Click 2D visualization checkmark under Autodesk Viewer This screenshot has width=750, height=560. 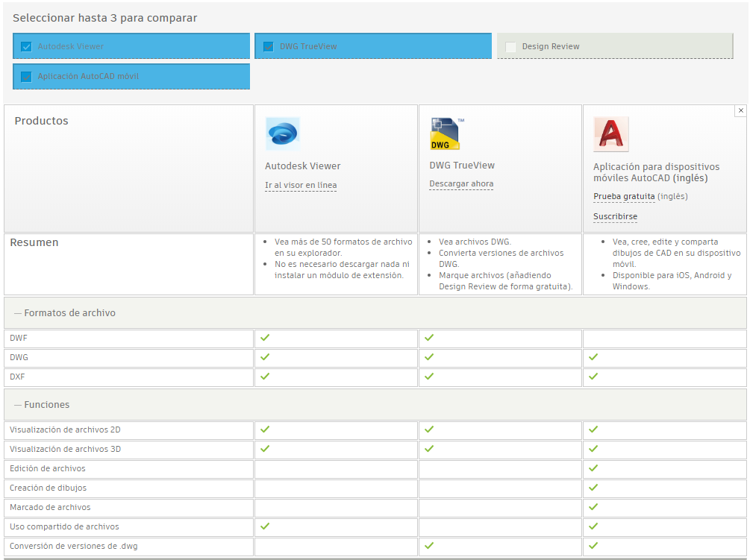[x=265, y=429]
